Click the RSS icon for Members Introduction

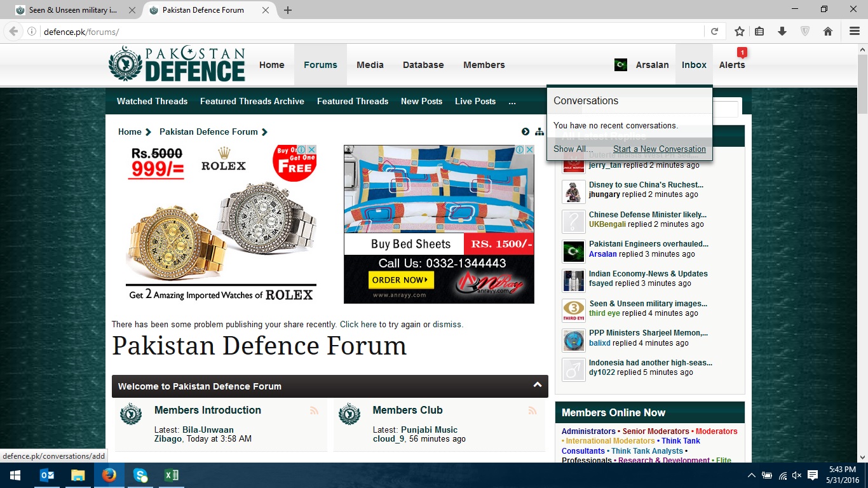coord(314,410)
